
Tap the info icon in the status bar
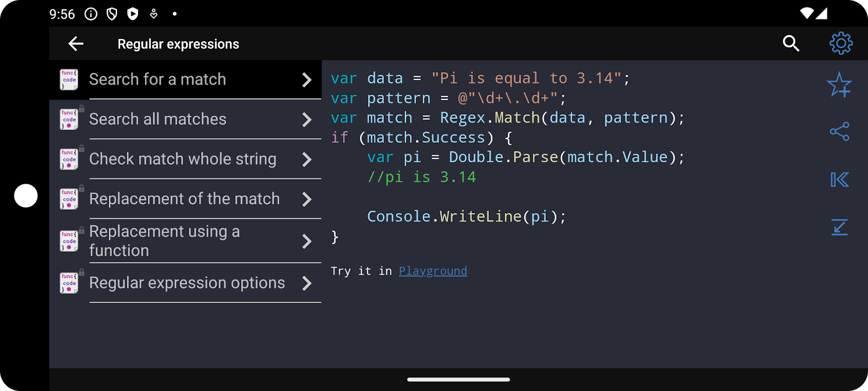point(91,14)
